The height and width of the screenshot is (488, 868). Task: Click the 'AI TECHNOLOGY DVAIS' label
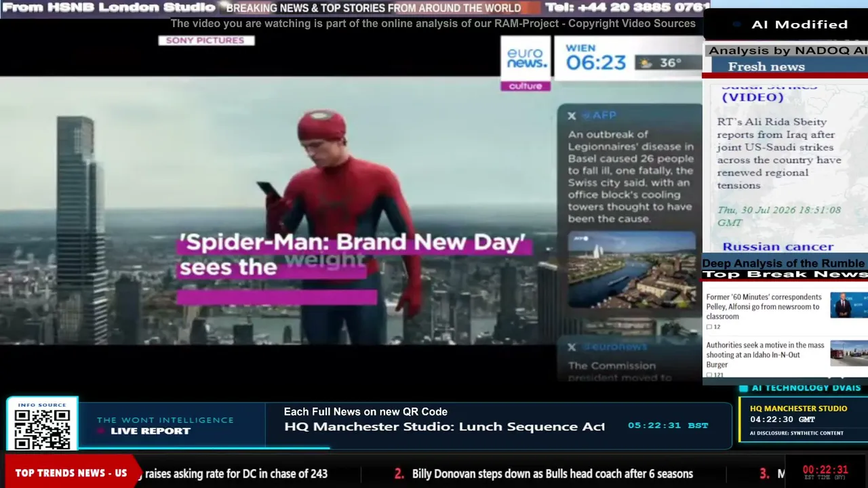[x=806, y=388]
